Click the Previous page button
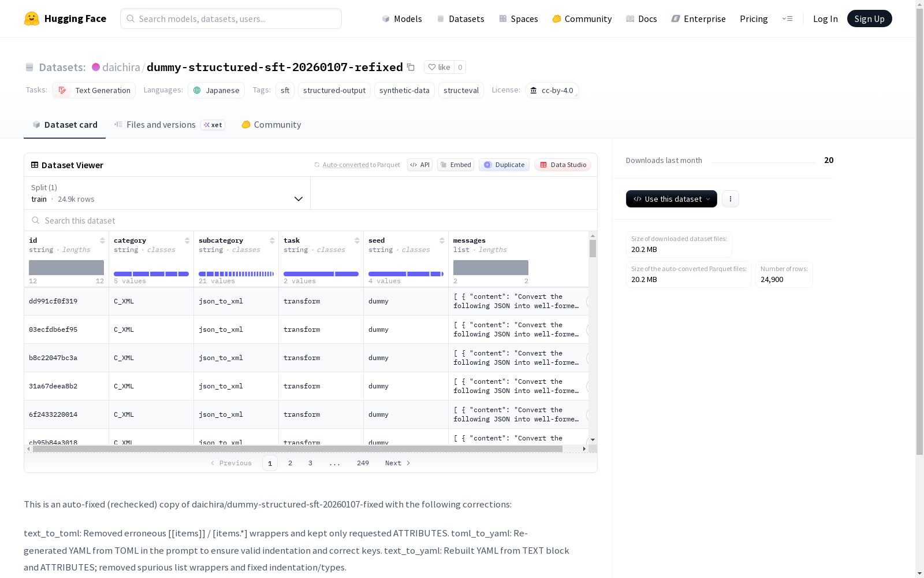Screen dimensions: 924x578 (x=231, y=463)
